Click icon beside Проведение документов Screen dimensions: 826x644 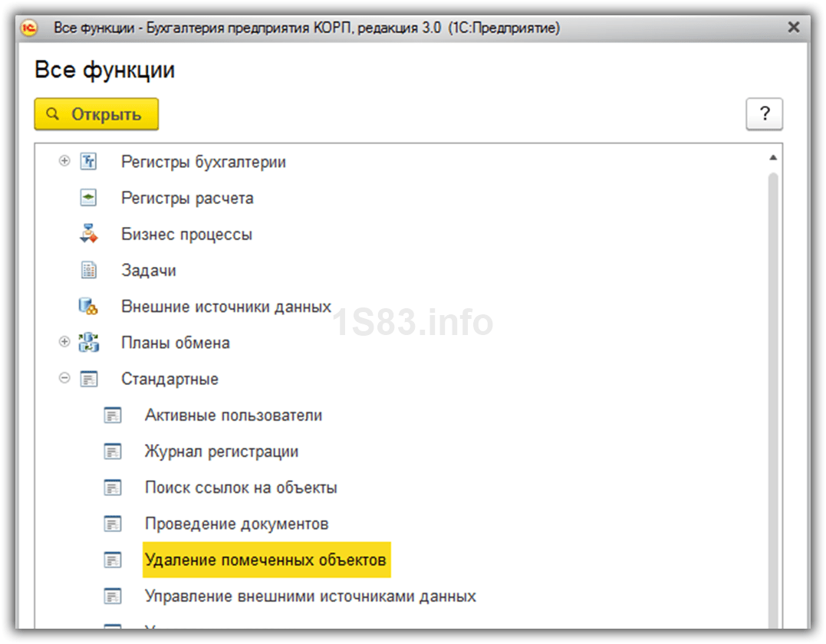(113, 524)
